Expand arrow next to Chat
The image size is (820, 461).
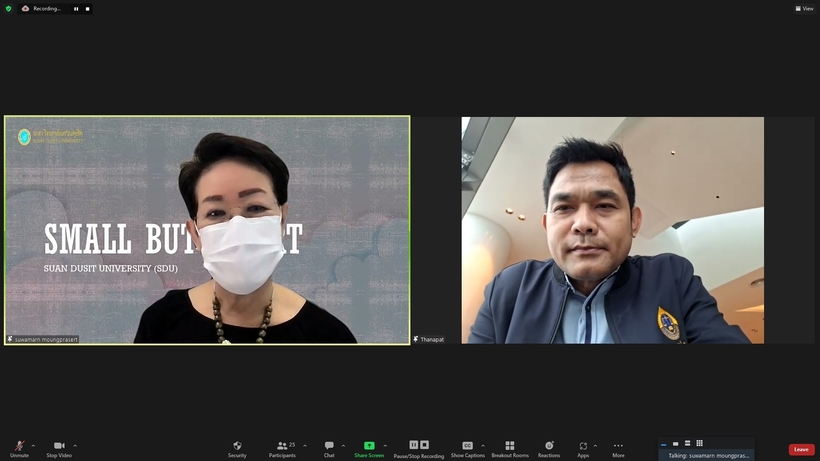[x=343, y=446]
